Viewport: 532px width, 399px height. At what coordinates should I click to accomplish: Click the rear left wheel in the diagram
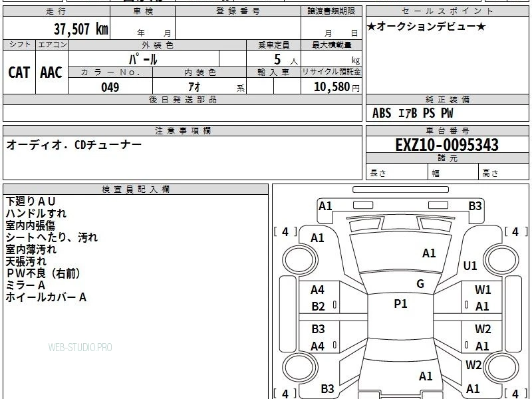300,367
